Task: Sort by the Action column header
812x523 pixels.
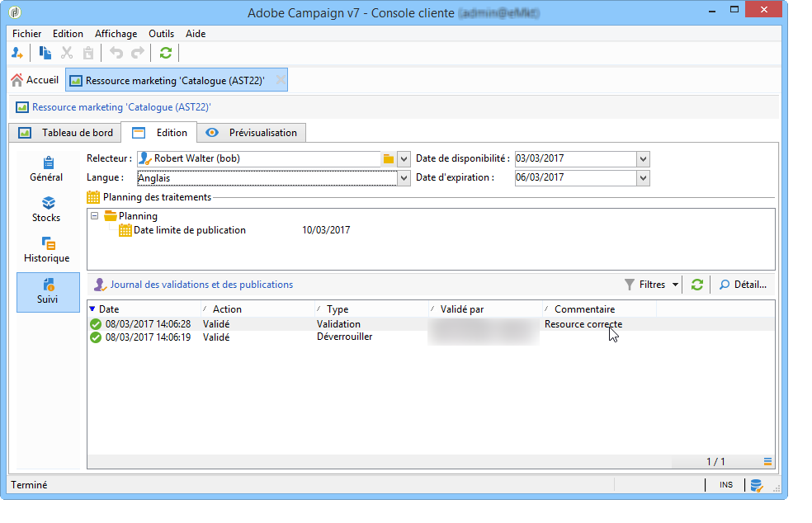Action: (258, 309)
